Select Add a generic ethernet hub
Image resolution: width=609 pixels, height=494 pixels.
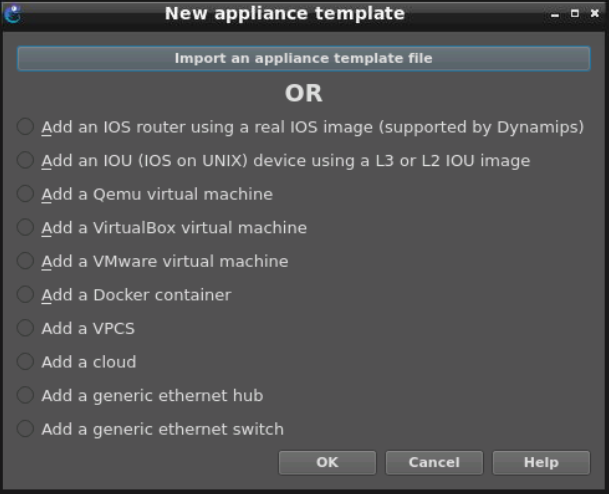coord(25,395)
